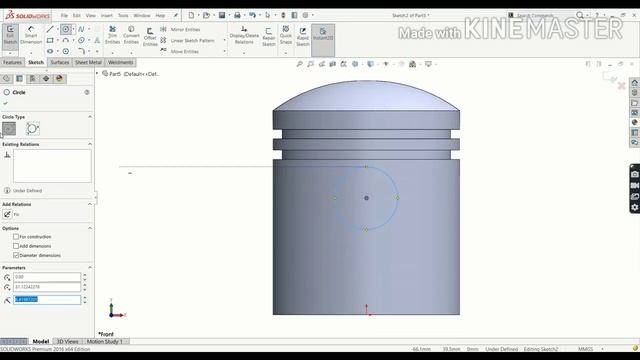This screenshot has width=640, height=360.
Task: Toggle Rapid Sketch
Action: [302, 37]
